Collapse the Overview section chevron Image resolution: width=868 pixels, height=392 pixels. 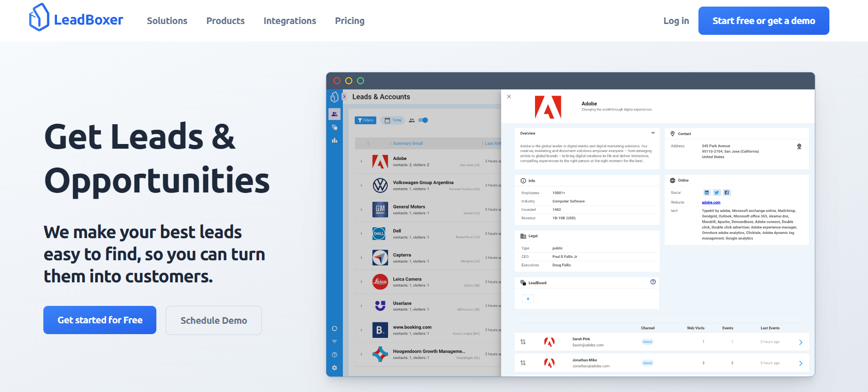[653, 133]
